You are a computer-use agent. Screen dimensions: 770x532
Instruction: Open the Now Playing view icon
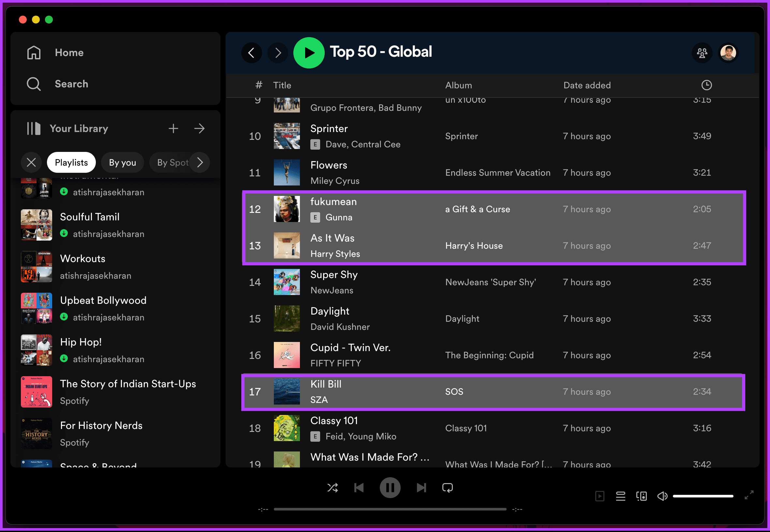(599, 496)
